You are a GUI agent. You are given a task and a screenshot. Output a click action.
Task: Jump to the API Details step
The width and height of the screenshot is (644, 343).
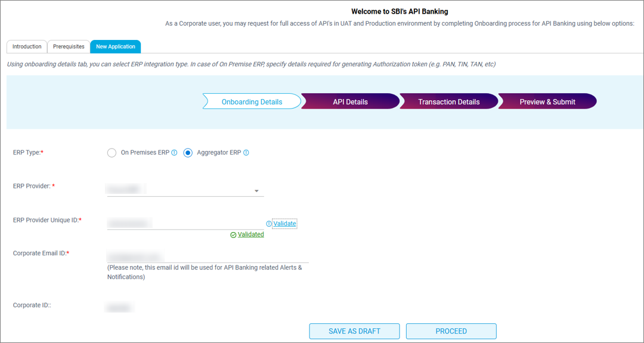click(350, 102)
